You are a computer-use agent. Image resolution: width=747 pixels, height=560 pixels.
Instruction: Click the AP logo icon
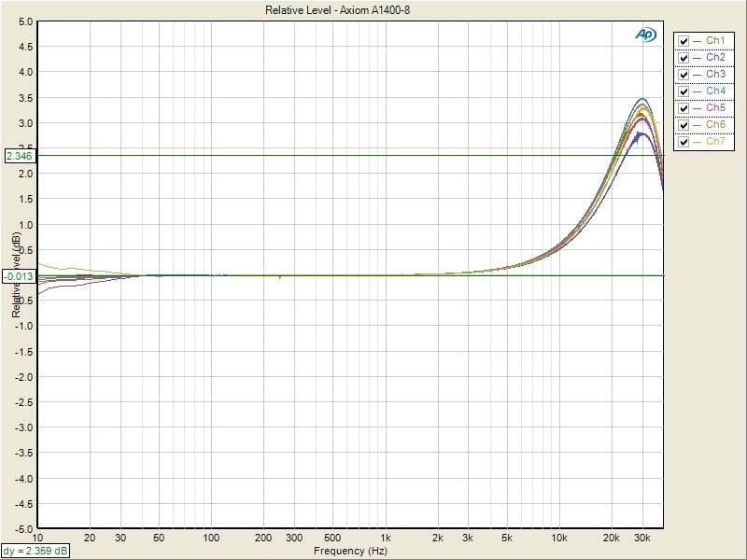(x=645, y=35)
